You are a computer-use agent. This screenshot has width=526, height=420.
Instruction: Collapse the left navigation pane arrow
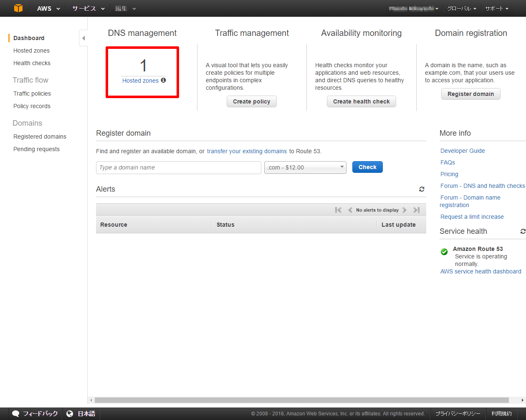tap(83, 38)
